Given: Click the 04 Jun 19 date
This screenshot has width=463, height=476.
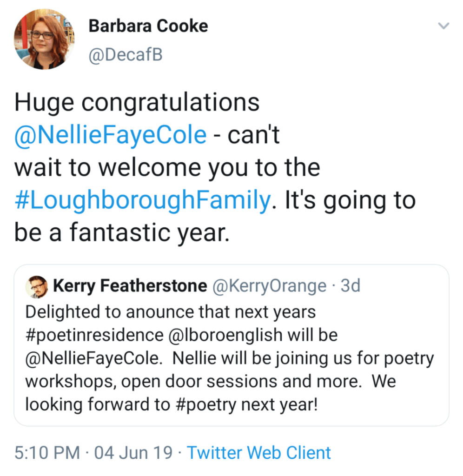Looking at the screenshot, I should coord(133,452).
